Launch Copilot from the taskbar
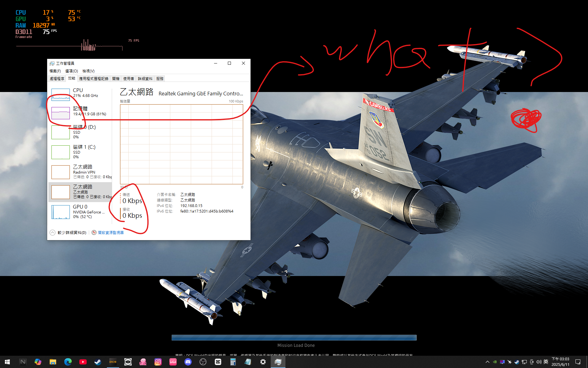The height and width of the screenshot is (368, 588). click(x=38, y=362)
